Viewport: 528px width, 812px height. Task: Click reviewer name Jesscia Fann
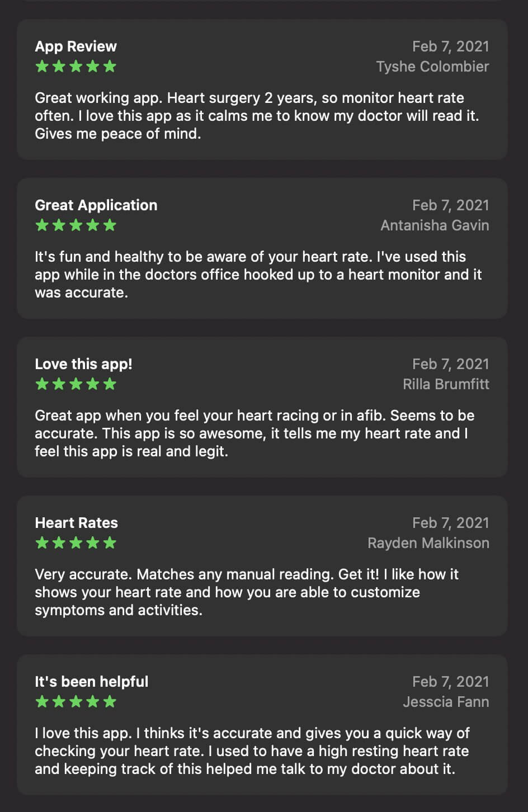[x=446, y=702]
